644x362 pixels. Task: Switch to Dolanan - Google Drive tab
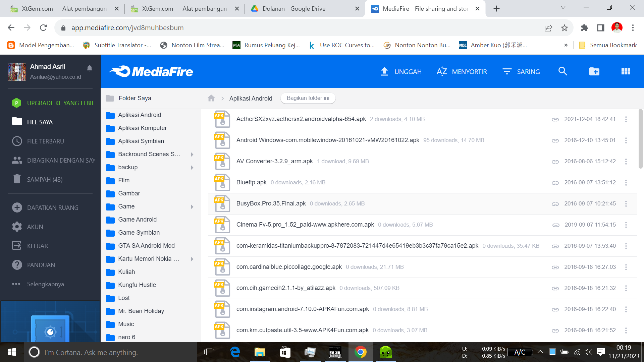tap(294, 9)
